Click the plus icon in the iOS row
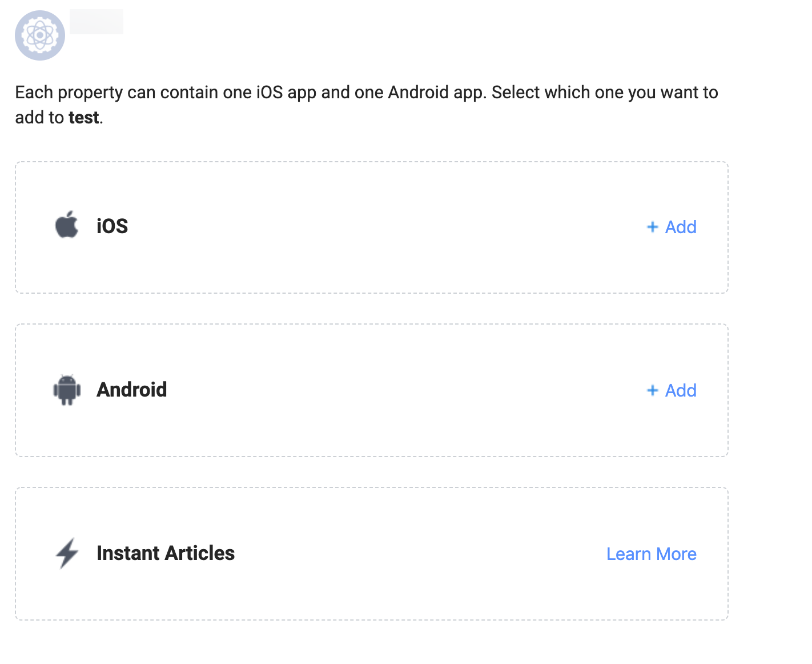This screenshot has width=812, height=664. pos(652,227)
